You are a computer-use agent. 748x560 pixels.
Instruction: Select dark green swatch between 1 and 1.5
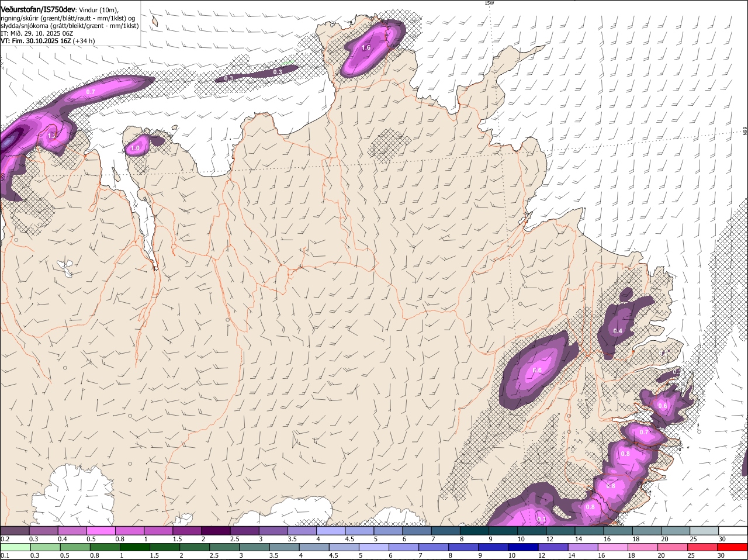pyautogui.click(x=134, y=547)
